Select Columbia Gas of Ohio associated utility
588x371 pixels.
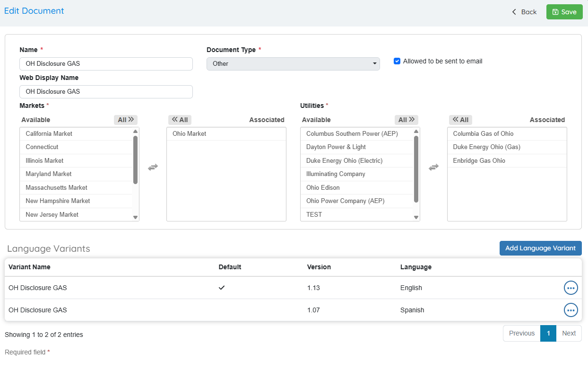(x=507, y=134)
